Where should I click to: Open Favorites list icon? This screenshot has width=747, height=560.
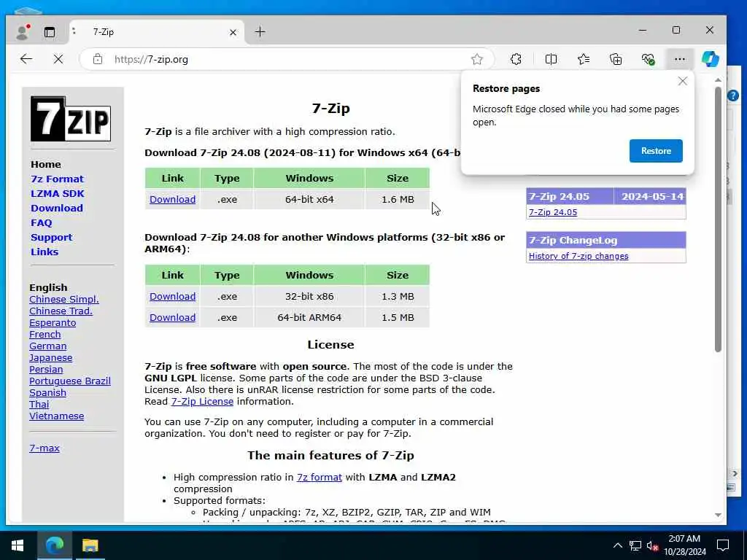pos(584,59)
